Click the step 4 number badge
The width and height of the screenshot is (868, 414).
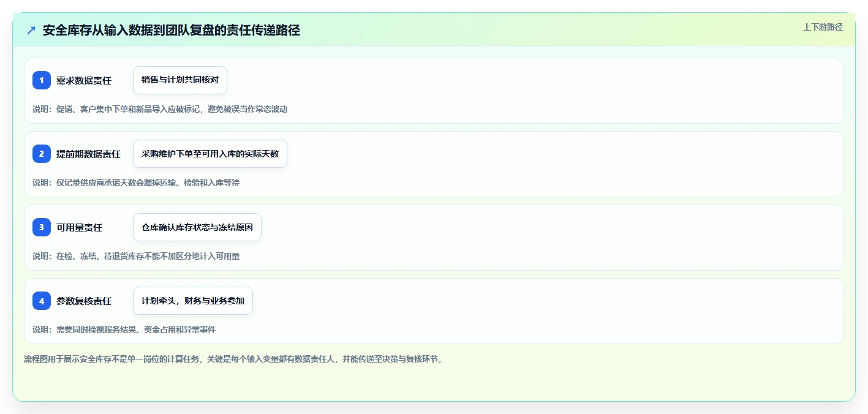[42, 301]
